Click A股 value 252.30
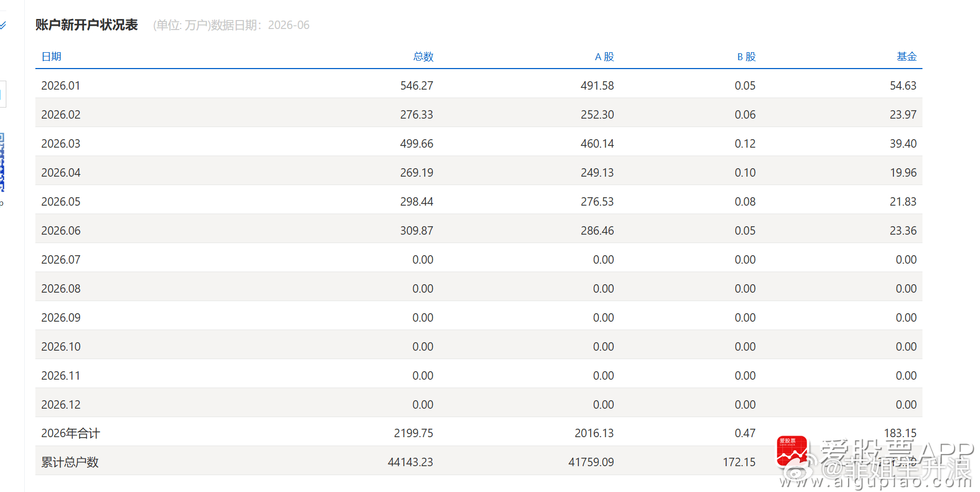 coord(597,114)
